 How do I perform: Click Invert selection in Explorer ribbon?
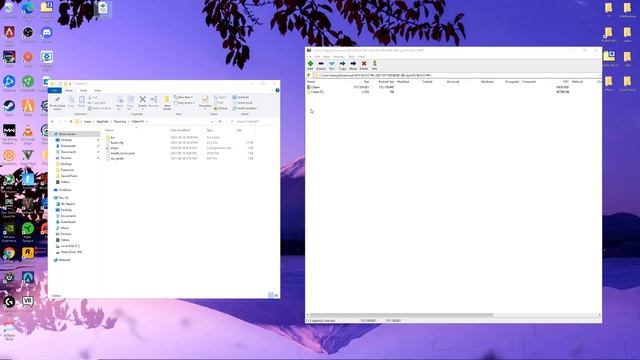point(245,108)
